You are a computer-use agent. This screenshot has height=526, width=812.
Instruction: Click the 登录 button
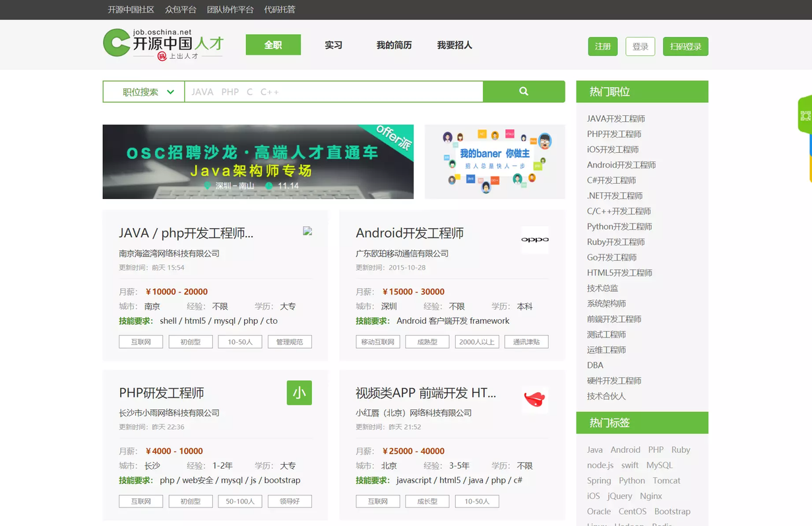click(640, 46)
